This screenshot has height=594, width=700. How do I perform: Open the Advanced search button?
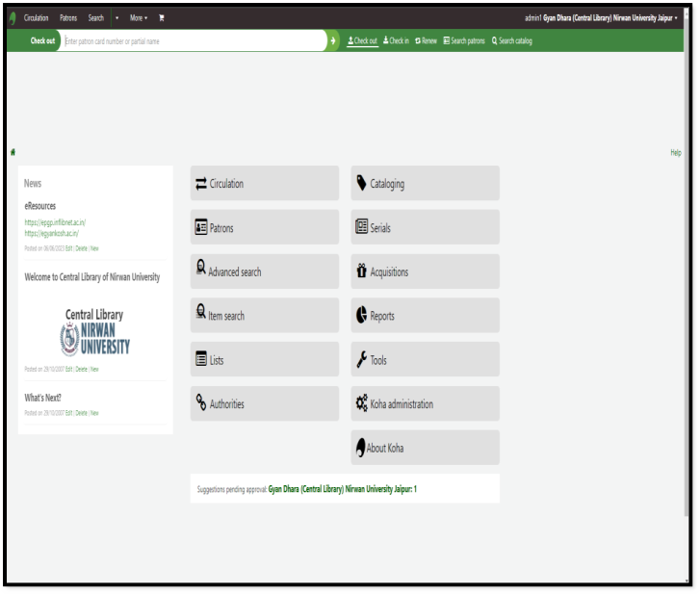(x=265, y=271)
